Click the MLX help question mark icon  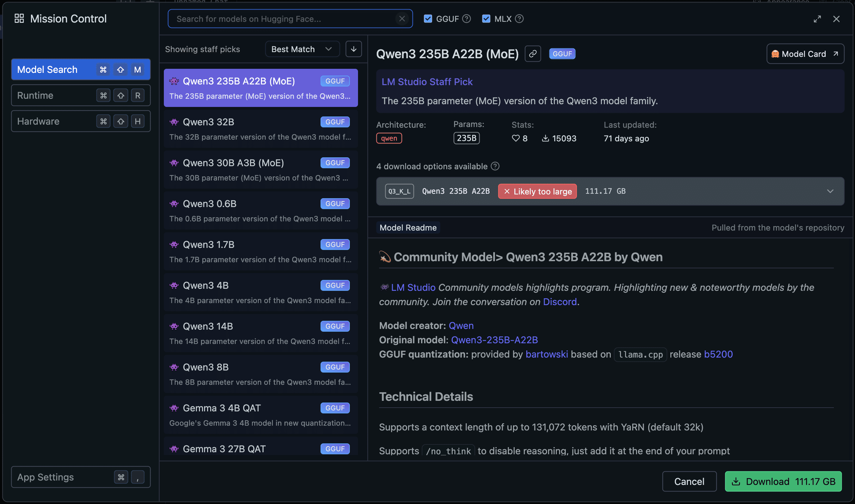tap(519, 19)
